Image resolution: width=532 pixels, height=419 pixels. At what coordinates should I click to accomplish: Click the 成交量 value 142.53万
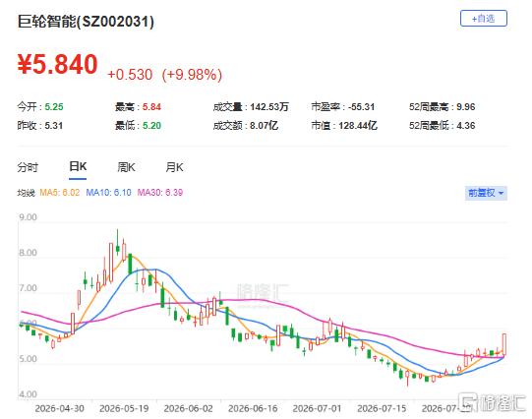point(269,107)
